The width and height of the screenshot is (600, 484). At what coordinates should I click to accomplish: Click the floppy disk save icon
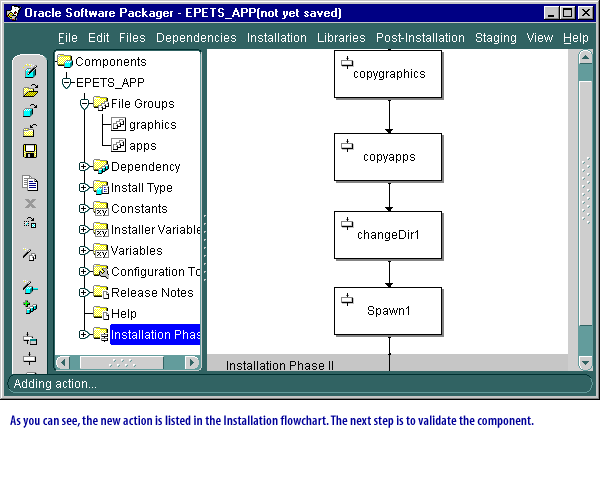(x=30, y=151)
